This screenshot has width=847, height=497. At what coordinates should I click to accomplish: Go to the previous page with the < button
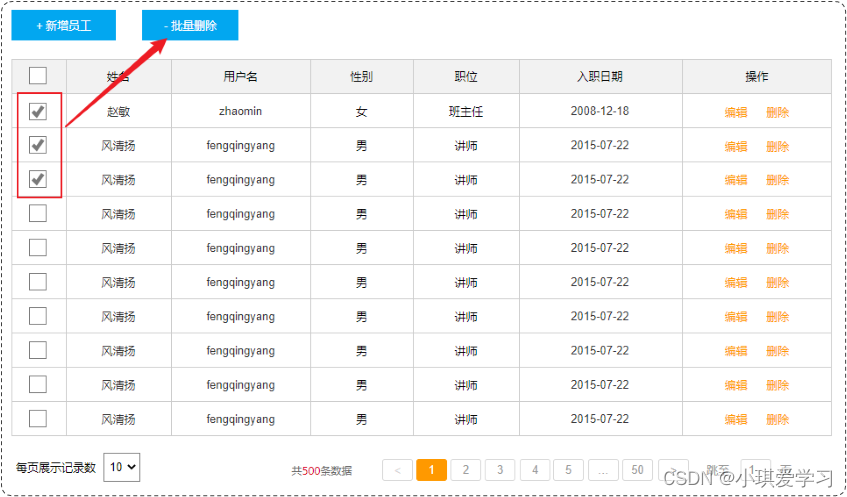(x=398, y=470)
